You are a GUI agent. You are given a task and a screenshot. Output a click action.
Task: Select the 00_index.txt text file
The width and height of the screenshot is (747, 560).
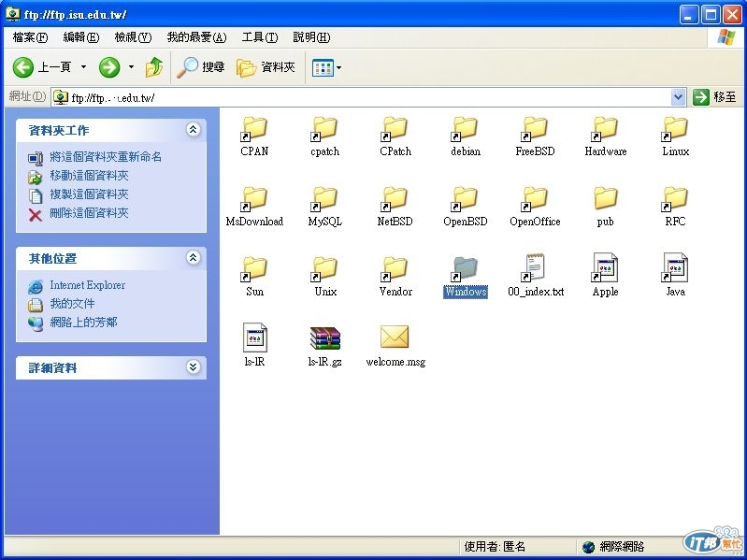coord(535,277)
